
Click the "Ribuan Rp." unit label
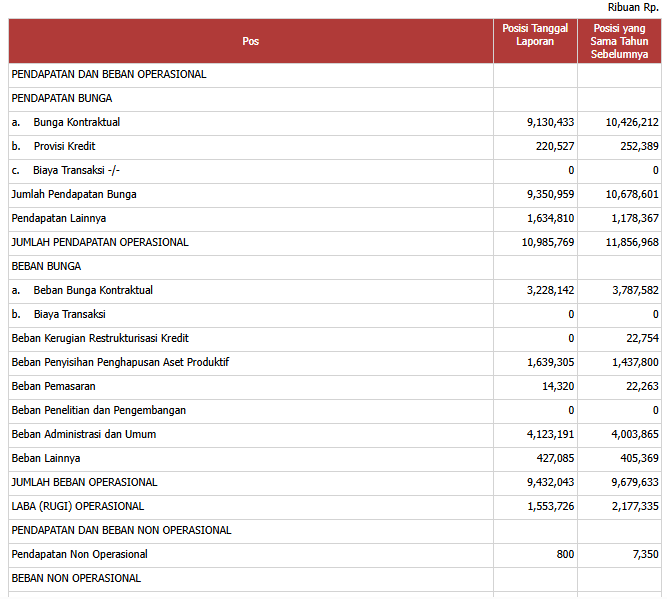(633, 7)
